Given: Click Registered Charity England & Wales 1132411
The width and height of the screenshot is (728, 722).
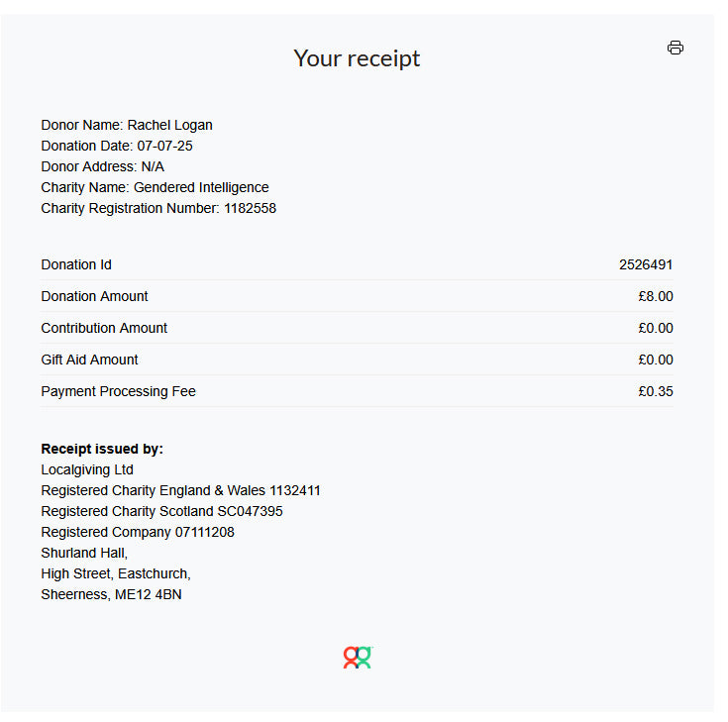Looking at the screenshot, I should pos(180,490).
